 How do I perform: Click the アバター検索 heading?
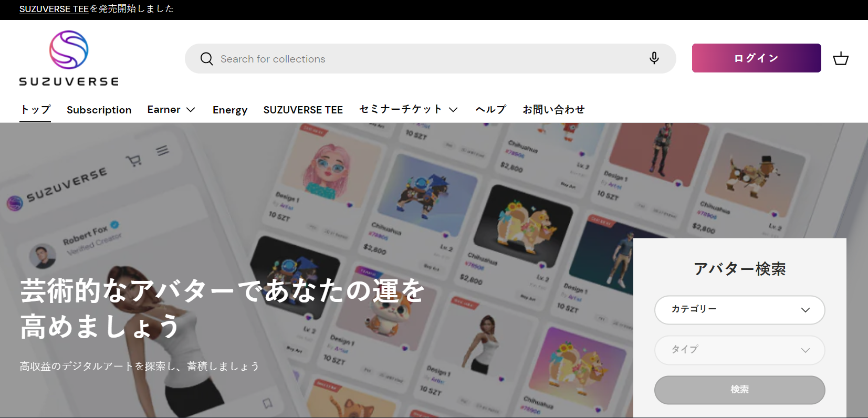739,269
